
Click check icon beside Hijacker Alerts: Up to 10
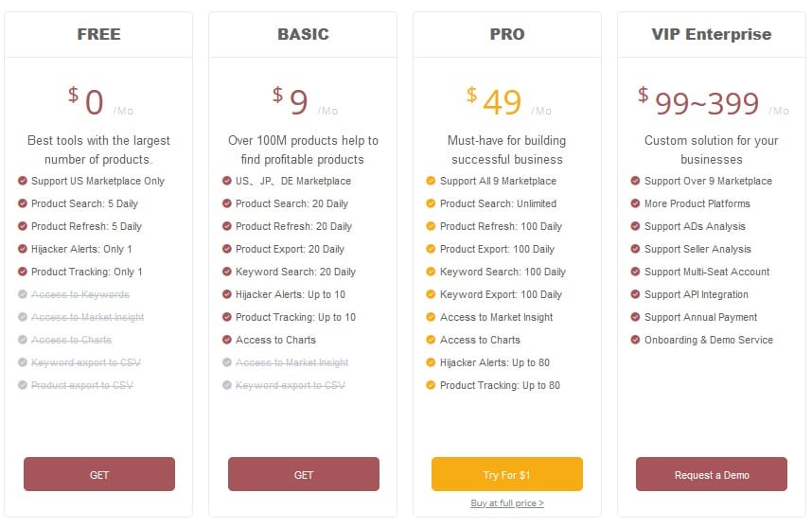(227, 294)
